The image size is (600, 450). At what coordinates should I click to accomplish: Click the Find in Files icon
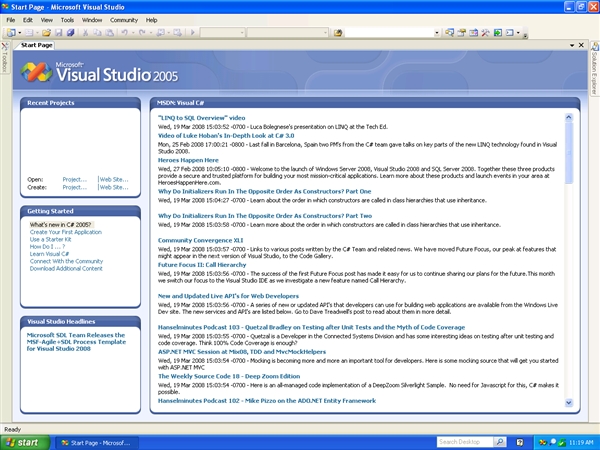click(338, 33)
